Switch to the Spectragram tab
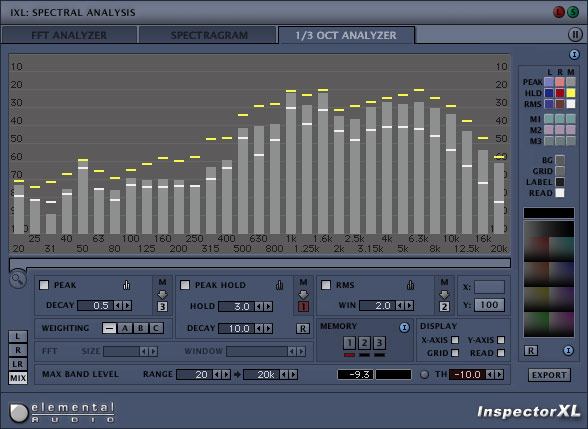Screen dimensions: 588x429 [x=209, y=35]
